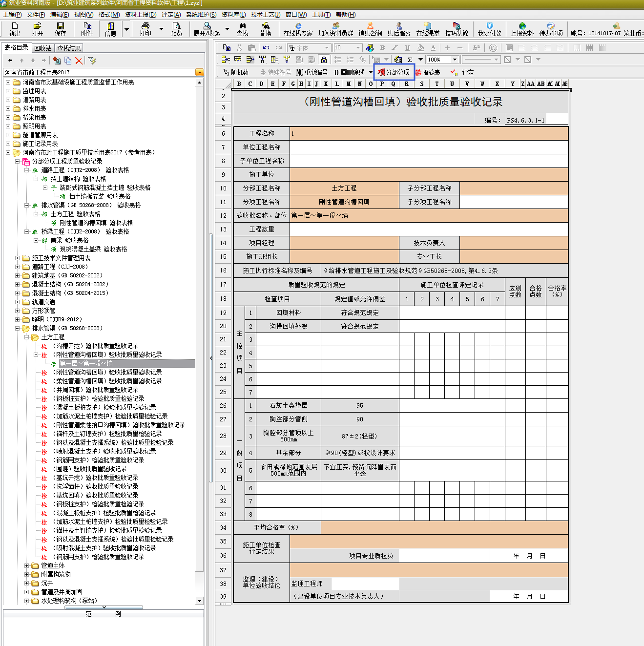Switch to the 回收站 tab
The image size is (644, 646).
[43, 48]
